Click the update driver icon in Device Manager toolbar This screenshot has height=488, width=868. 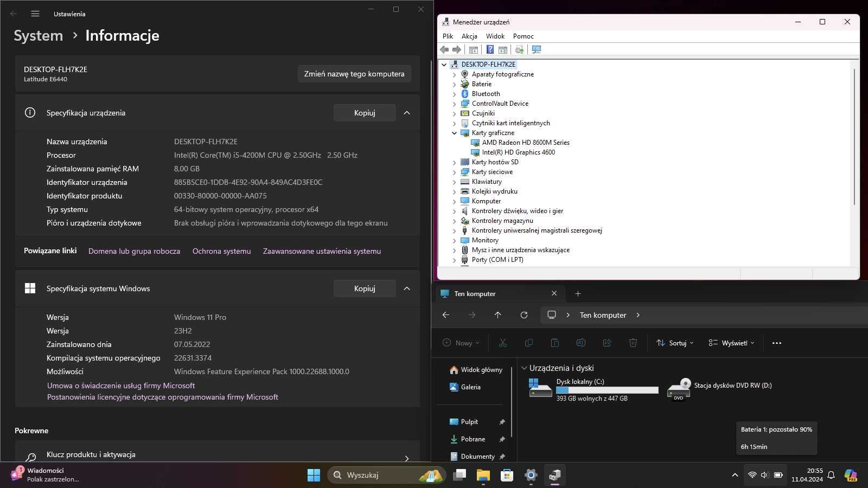(519, 50)
